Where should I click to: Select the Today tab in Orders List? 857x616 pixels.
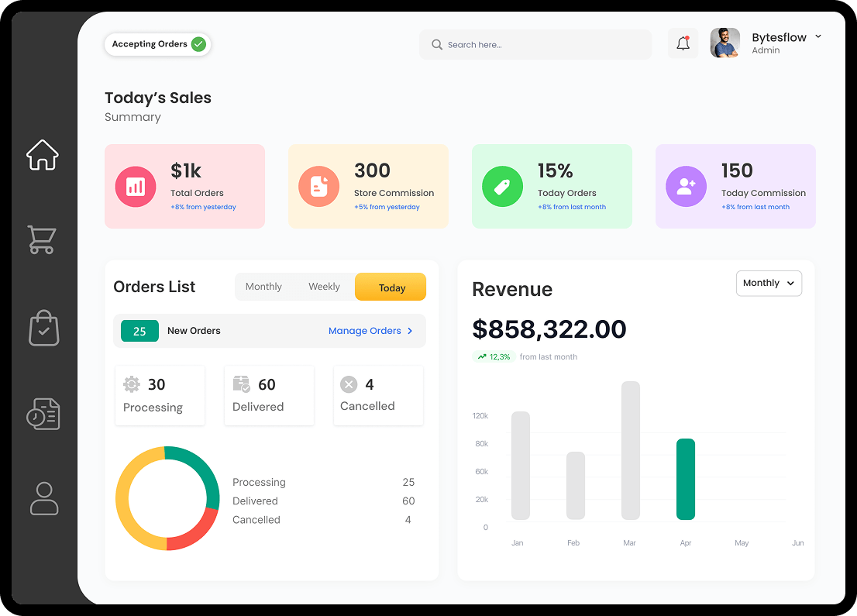(x=391, y=287)
